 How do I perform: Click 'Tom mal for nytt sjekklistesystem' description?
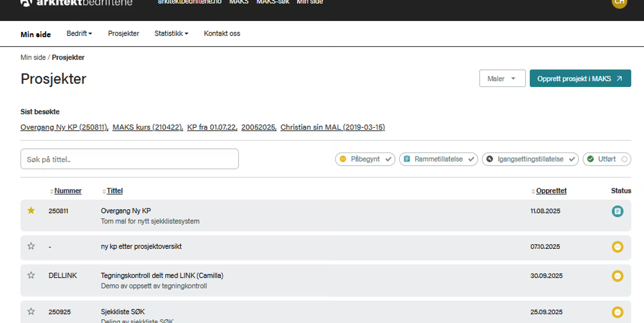[x=150, y=221]
